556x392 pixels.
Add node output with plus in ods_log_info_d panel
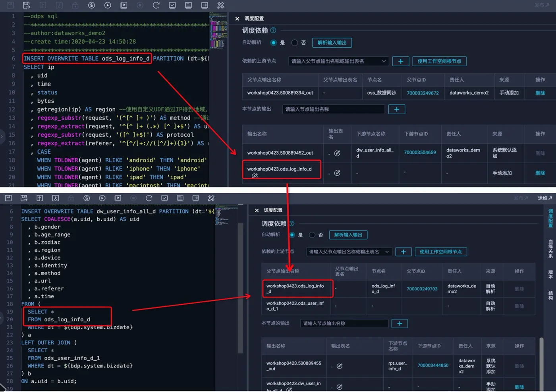pos(396,109)
